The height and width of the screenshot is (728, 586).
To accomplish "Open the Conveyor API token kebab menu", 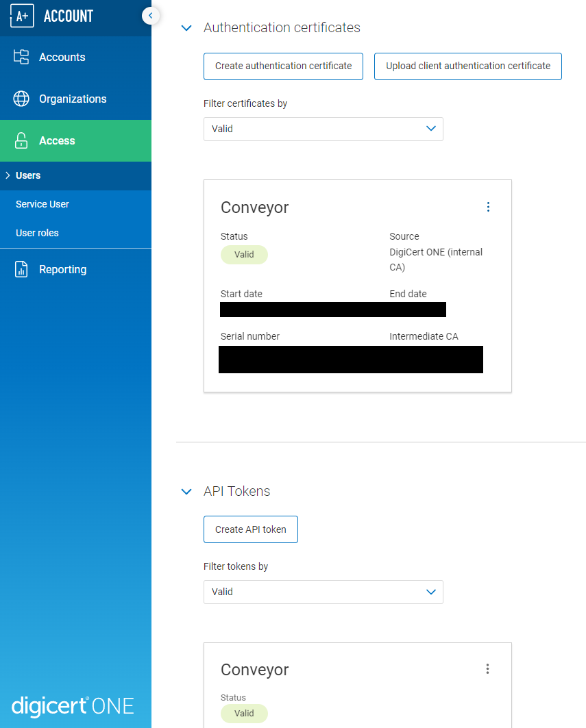I will pos(487,668).
